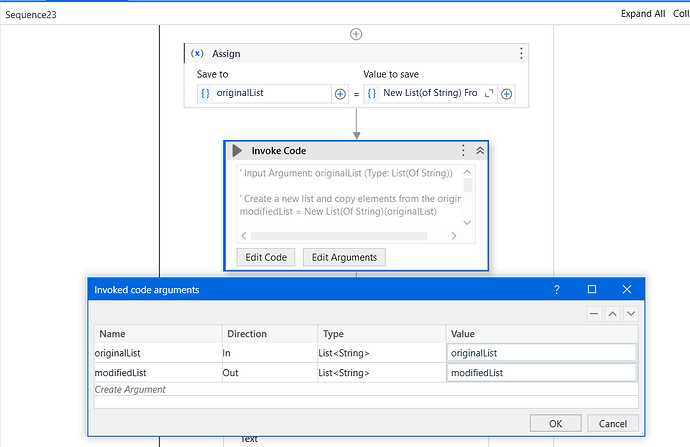The width and height of the screenshot is (690, 447).
Task: Move argument down with arrow button
Action: tap(631, 314)
